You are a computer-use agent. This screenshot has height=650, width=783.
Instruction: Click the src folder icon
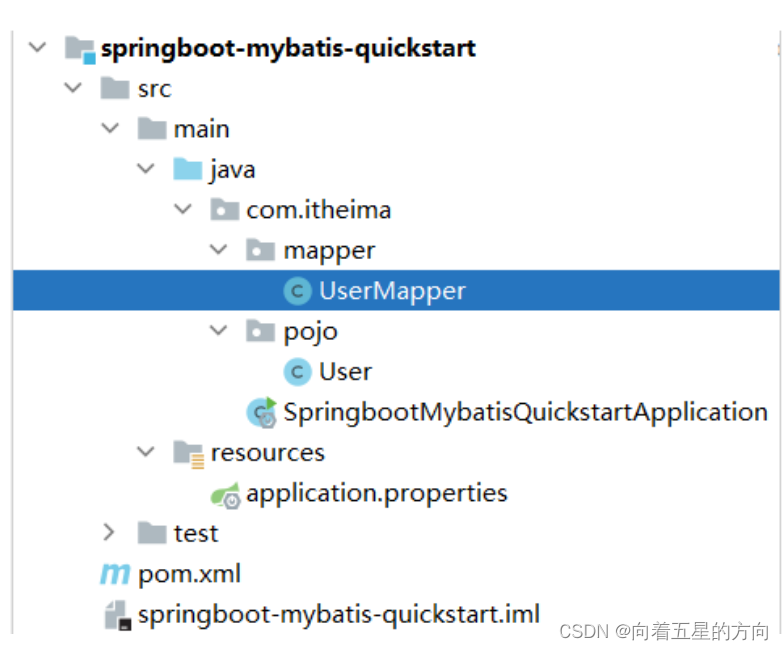115,88
